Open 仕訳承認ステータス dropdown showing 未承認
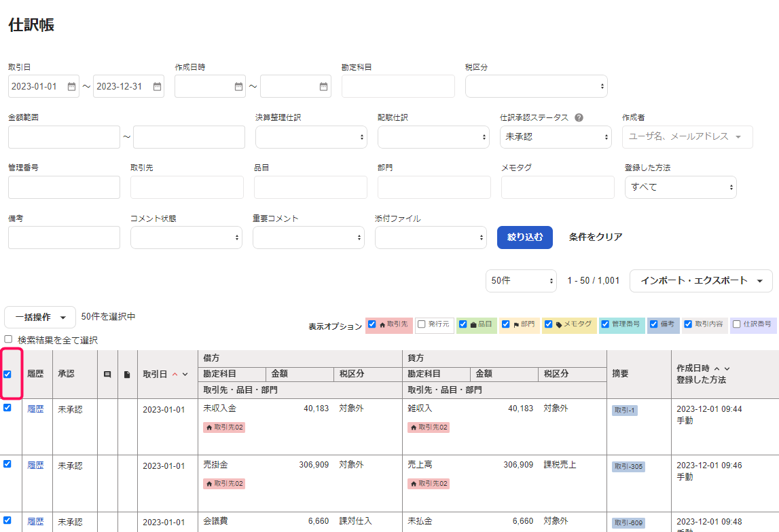 pos(556,137)
